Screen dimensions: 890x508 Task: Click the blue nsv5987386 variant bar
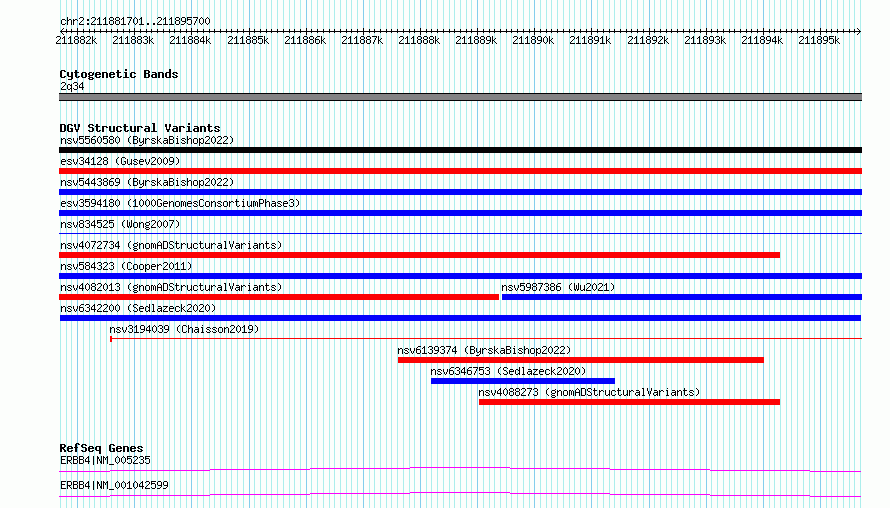pyautogui.click(x=682, y=297)
